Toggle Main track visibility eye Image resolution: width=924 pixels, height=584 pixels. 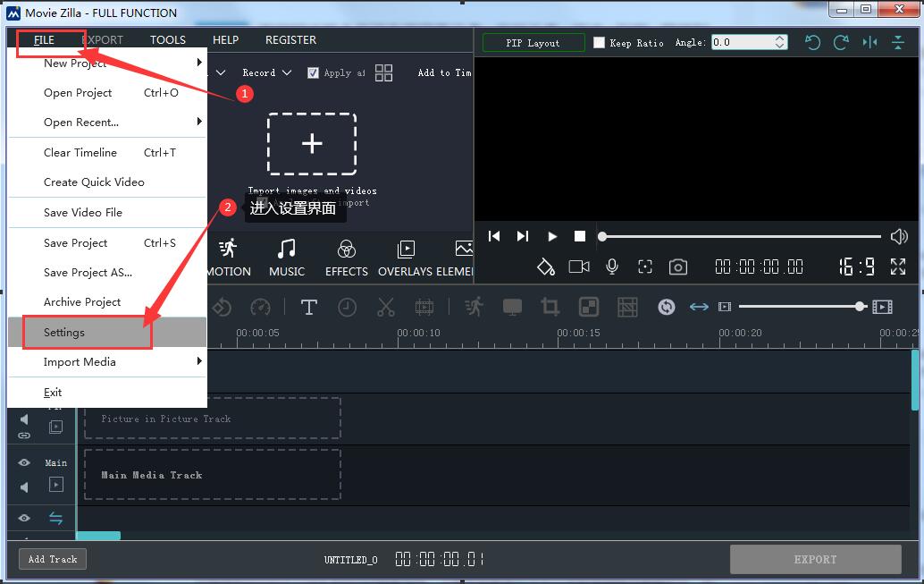[24, 462]
